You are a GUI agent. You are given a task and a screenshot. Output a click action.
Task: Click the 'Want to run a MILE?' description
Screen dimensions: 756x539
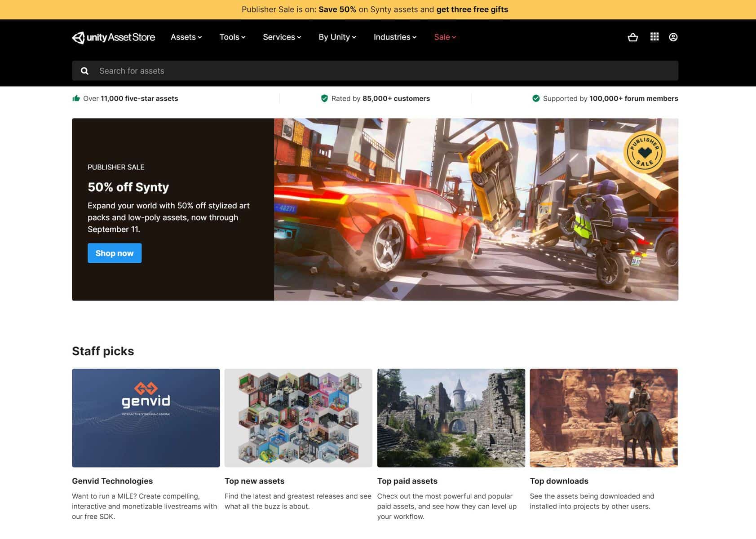point(145,506)
